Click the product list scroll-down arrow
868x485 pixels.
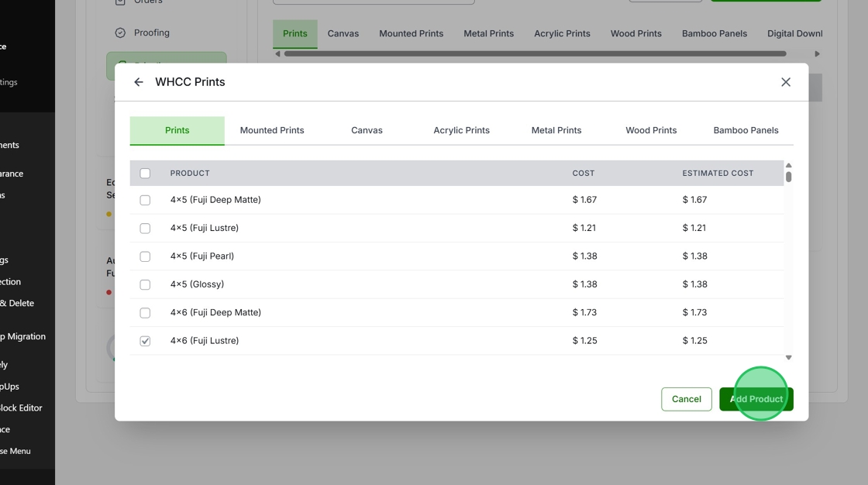coord(788,358)
